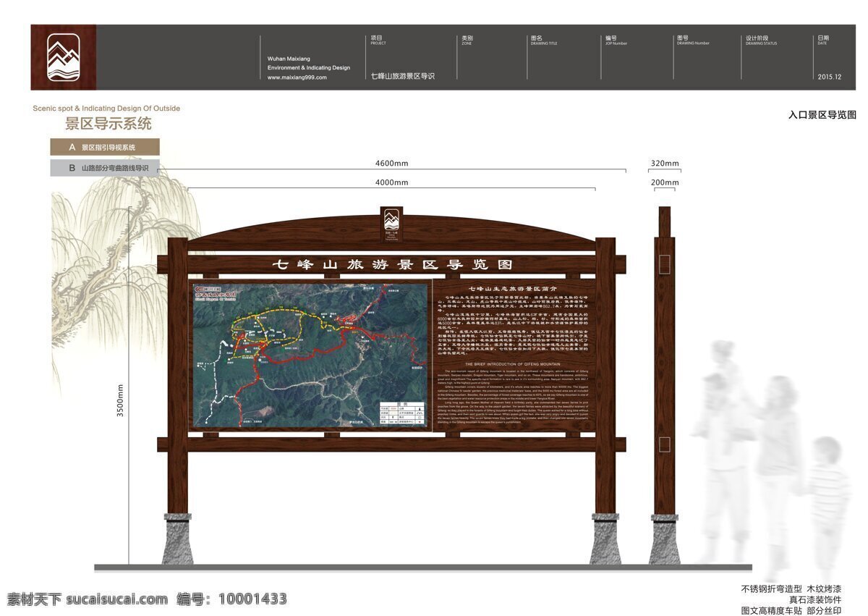The width and height of the screenshot is (868, 616).
Task: Click the 入口景区导览图 title
Action: 822,115
